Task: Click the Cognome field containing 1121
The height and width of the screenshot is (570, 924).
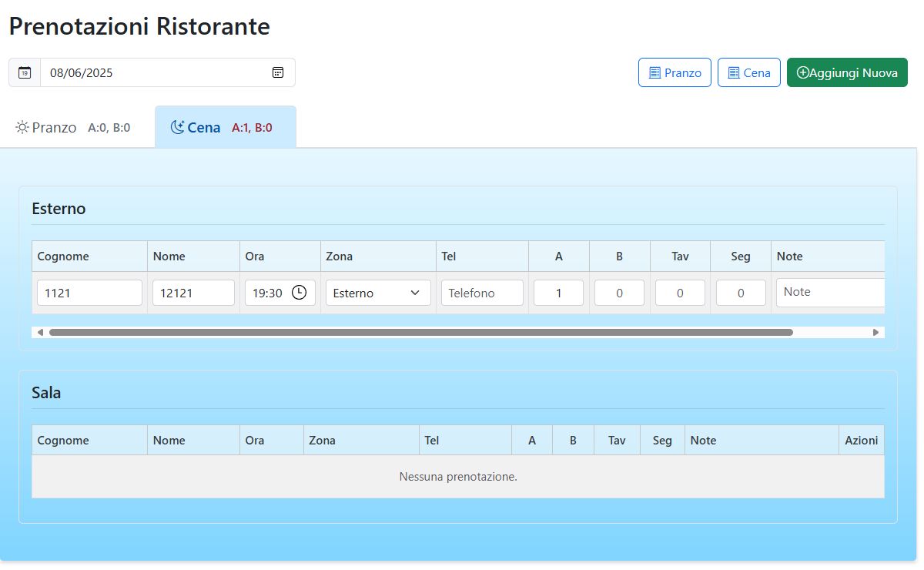Action: pos(89,293)
